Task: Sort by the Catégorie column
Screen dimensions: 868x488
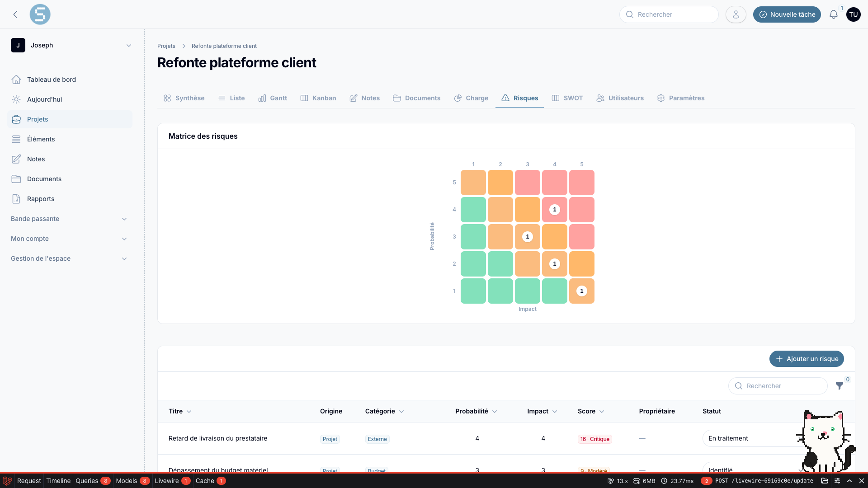Action: [x=384, y=411]
